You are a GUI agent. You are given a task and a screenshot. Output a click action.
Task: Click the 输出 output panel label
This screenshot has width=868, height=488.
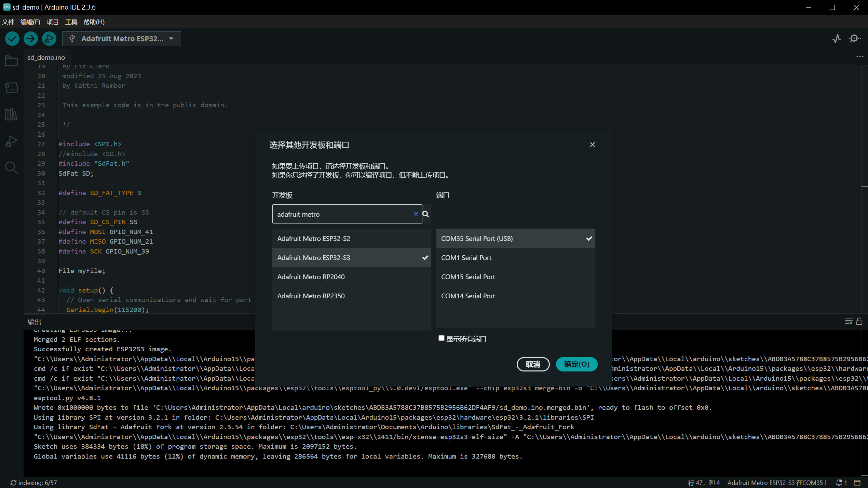(x=34, y=322)
